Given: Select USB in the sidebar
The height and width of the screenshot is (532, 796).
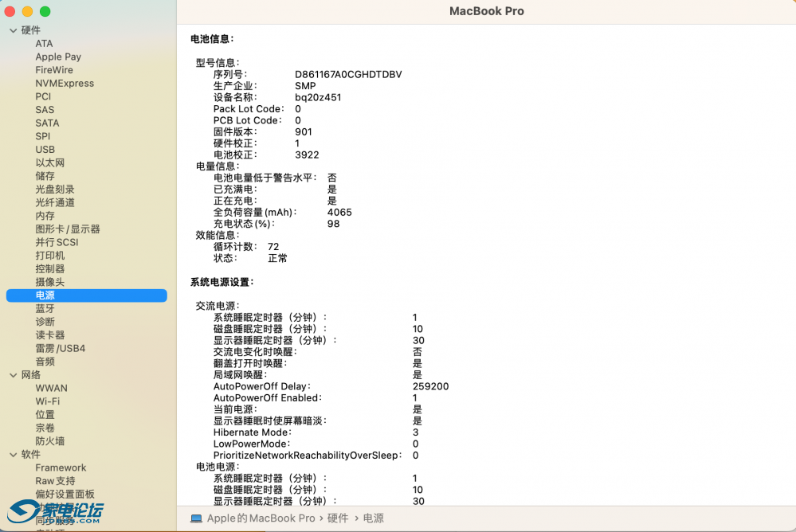Looking at the screenshot, I should pos(45,149).
